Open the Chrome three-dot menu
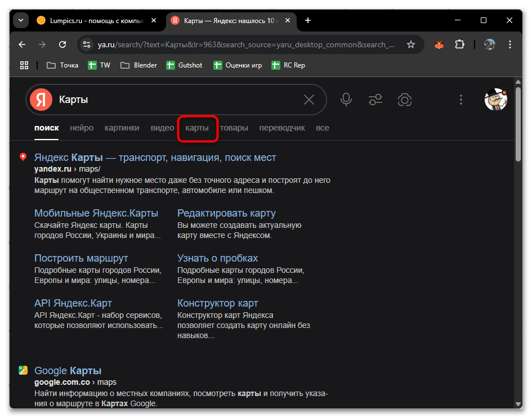The height and width of the screenshot is (418, 532). 509,44
